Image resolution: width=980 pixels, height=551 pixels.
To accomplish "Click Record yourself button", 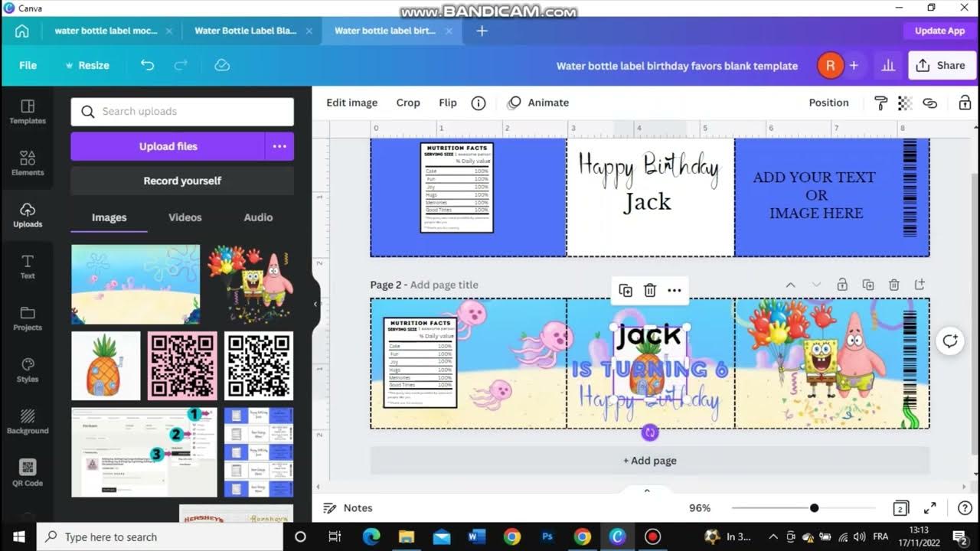I will (x=182, y=181).
